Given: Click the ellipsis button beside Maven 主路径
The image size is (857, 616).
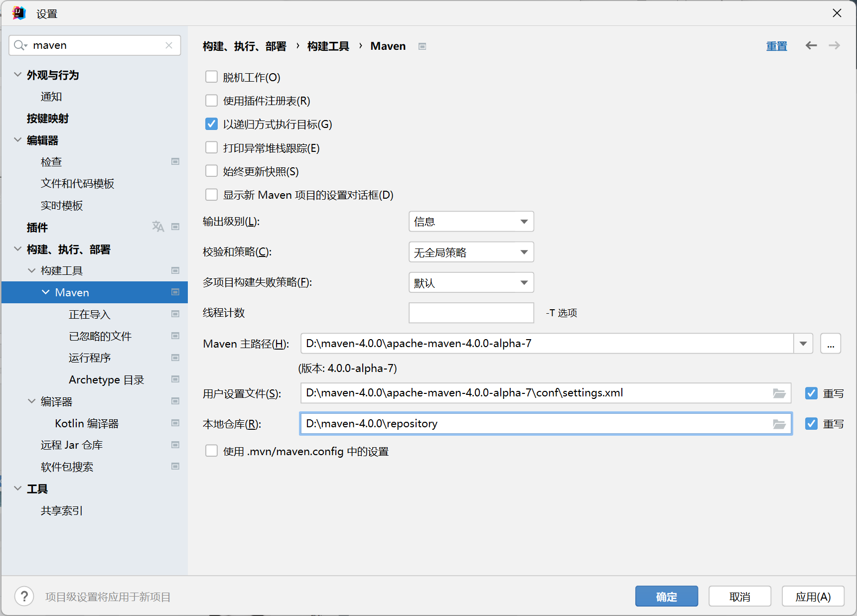Looking at the screenshot, I should point(830,343).
